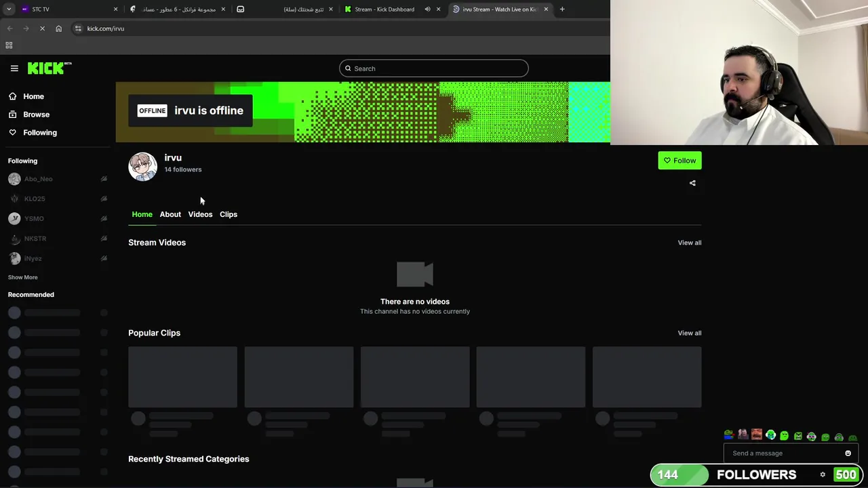
Task: Open the About channel tab
Action: pos(170,214)
